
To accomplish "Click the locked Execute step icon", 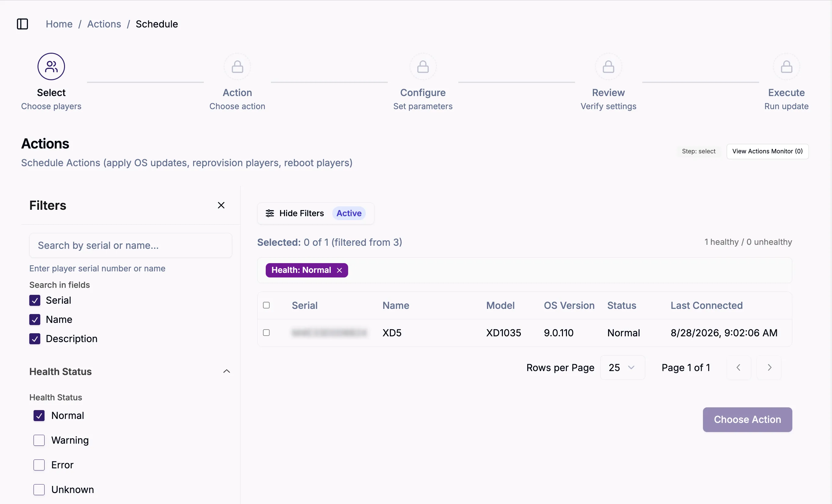I will [x=786, y=66].
